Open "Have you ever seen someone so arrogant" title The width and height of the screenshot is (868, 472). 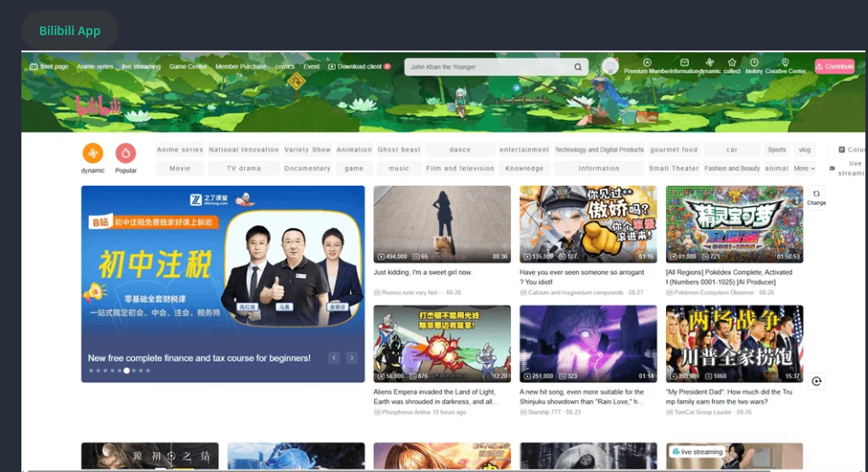tap(581, 277)
